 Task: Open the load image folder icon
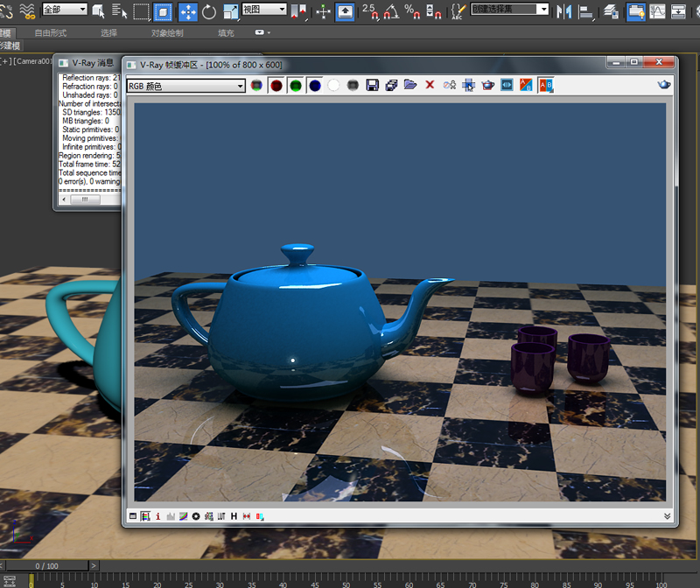point(410,86)
